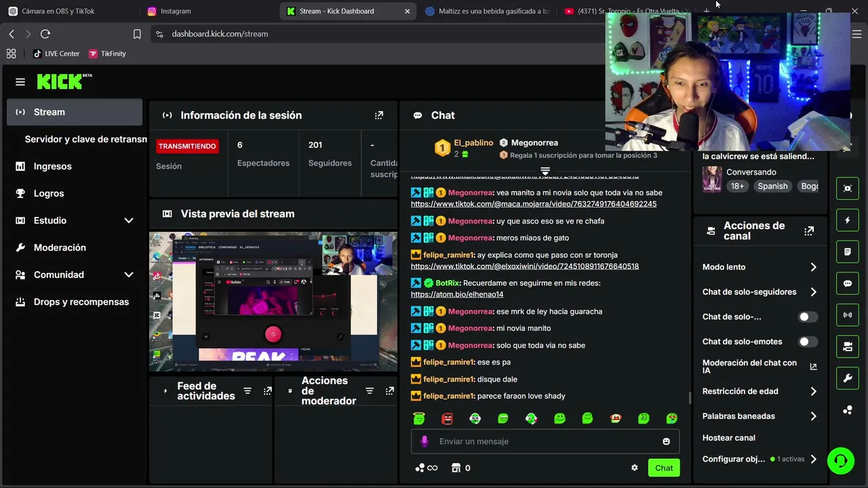868x488 pixels.
Task: Open the browser apps grid icon
Action: click(11, 54)
